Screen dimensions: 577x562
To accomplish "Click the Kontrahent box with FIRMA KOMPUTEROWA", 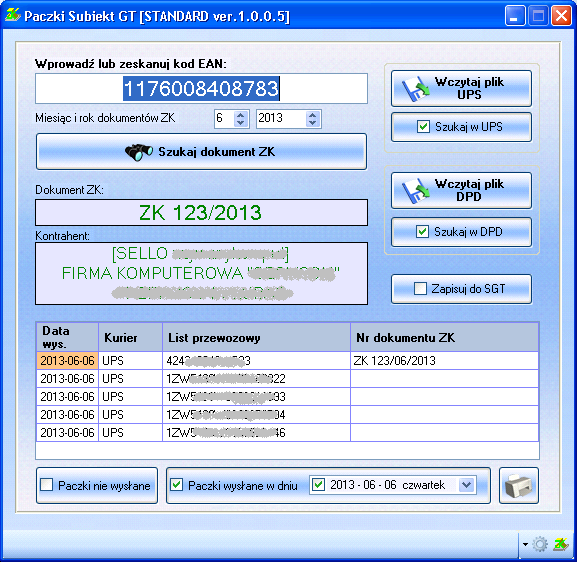I will (x=201, y=273).
